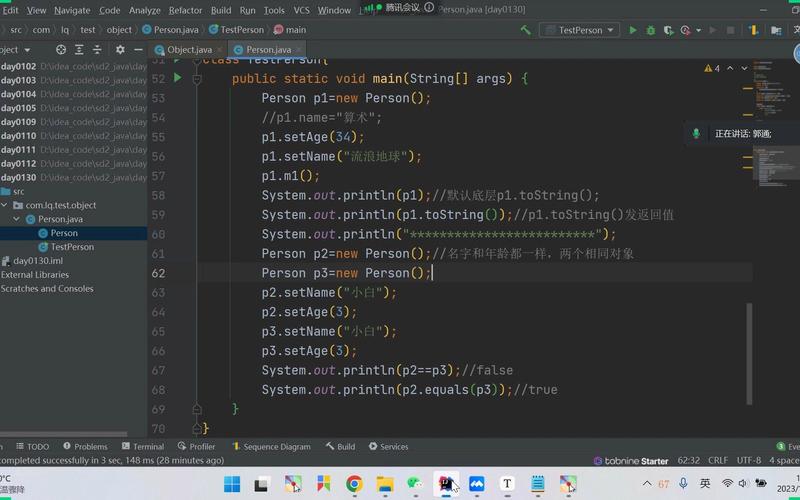
Task: Click the TestPerson breadcrumb
Action: pos(236,30)
